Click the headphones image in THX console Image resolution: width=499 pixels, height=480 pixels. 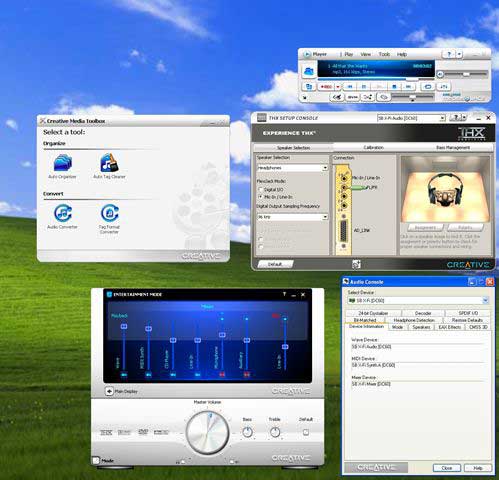coord(445,189)
